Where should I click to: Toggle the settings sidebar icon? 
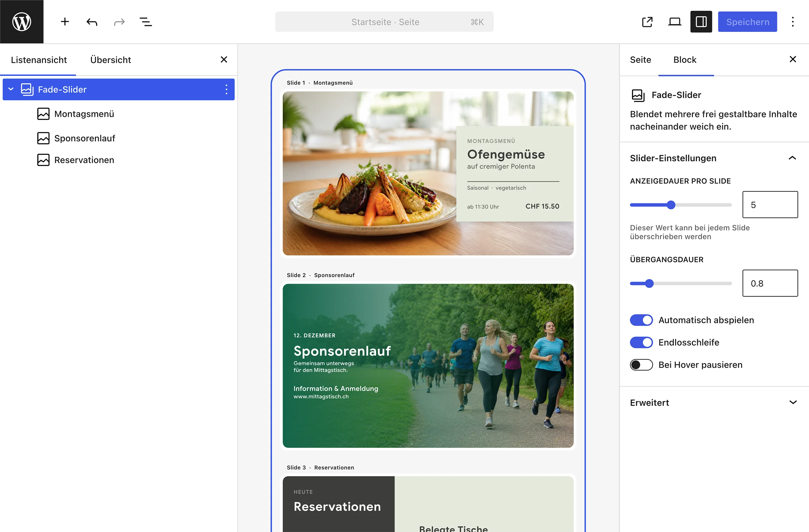click(701, 22)
